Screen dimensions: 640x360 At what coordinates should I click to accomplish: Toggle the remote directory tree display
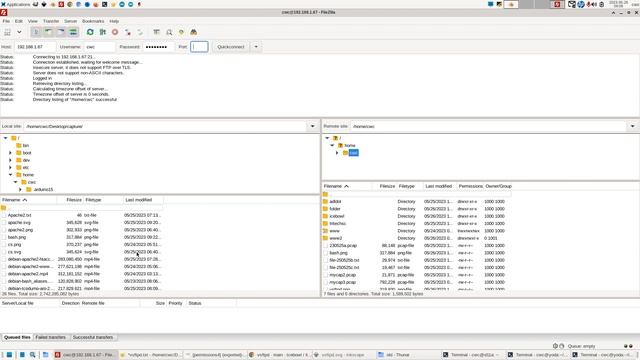[x=61, y=32]
